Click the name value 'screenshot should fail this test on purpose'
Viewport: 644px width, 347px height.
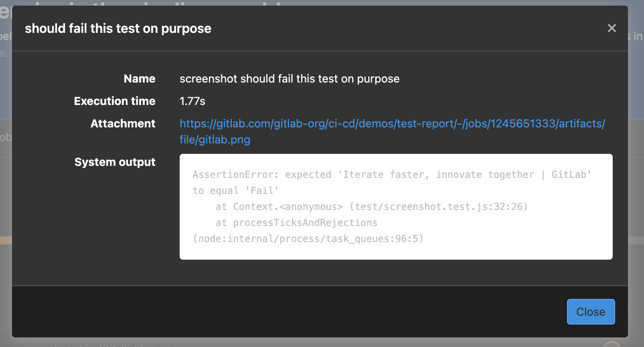[290, 79]
